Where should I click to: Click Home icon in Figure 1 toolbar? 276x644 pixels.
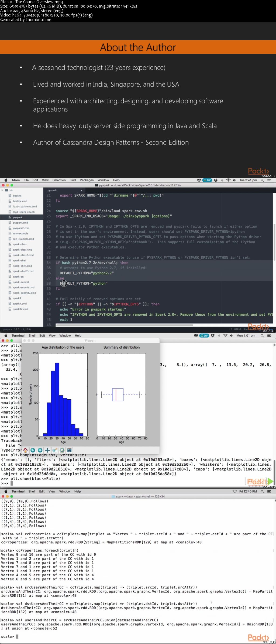[25, 450]
